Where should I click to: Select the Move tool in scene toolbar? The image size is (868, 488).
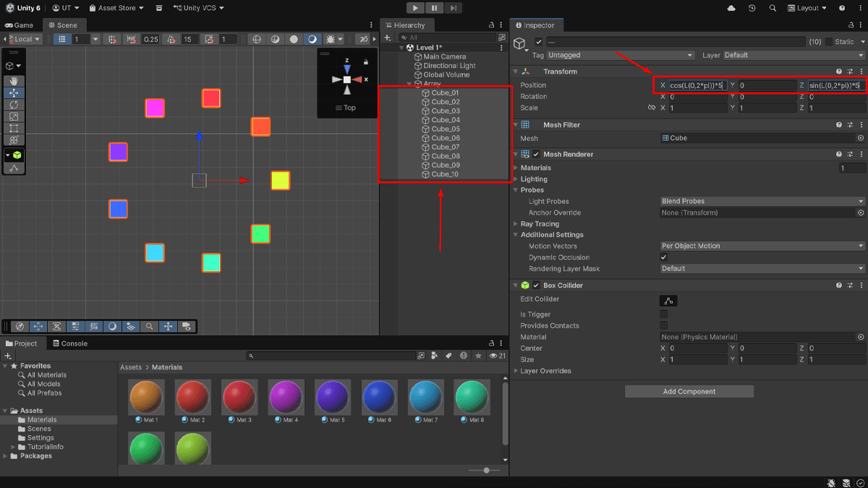click(14, 93)
